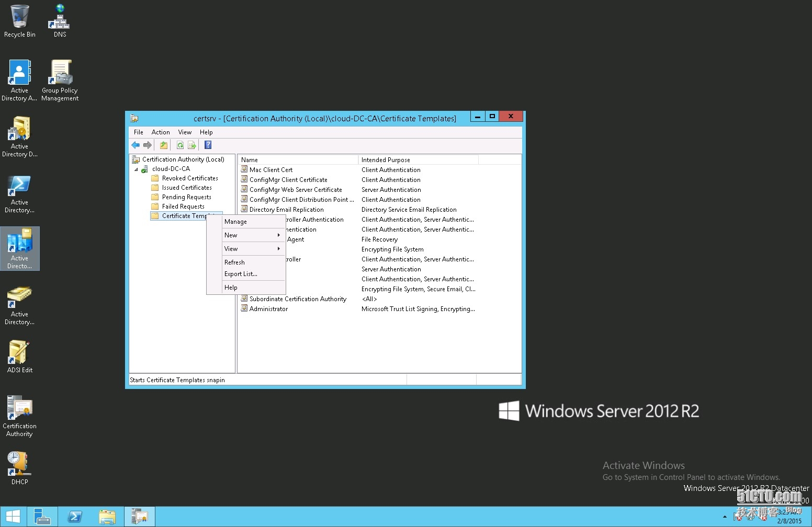Open the ADSI Edit desktop shortcut

pos(19,357)
